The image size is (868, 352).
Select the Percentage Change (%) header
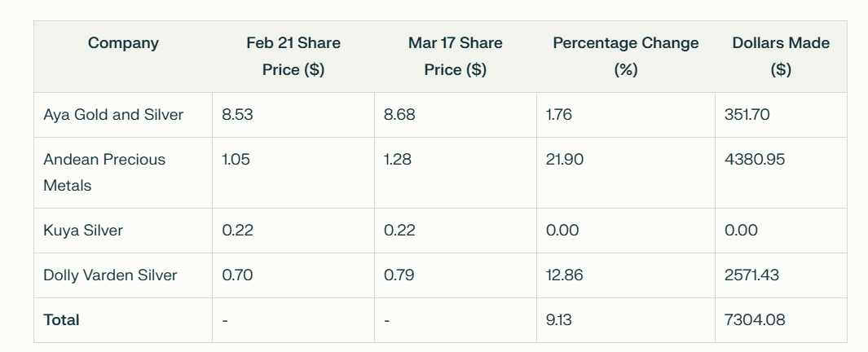tap(626, 56)
